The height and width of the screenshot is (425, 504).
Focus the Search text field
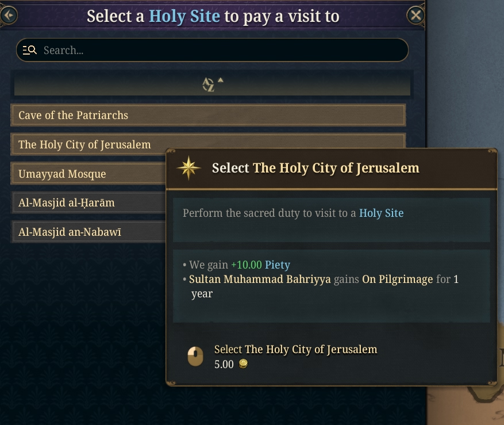coord(212,50)
